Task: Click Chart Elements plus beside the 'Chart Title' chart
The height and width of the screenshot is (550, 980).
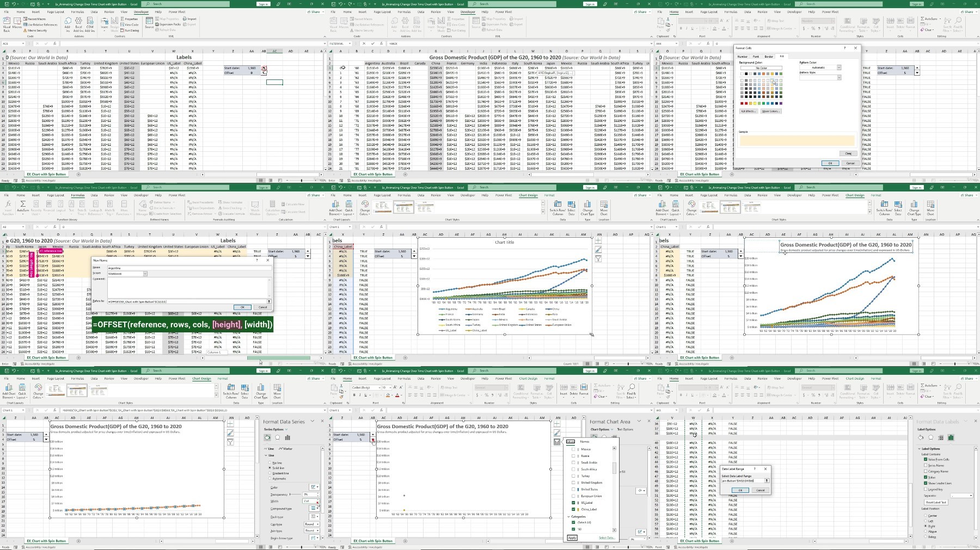Action: click(598, 240)
